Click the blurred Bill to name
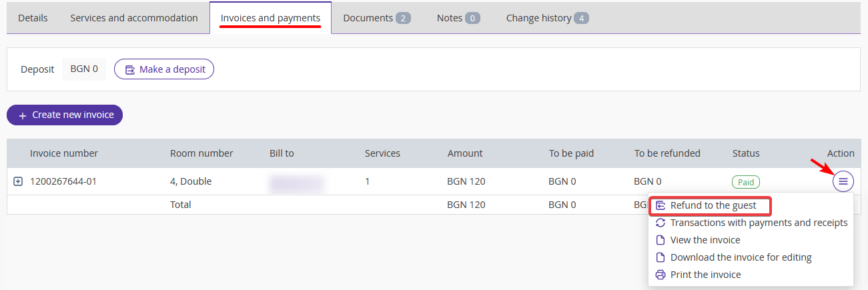Viewport: 868px width, 290px height. 296,182
